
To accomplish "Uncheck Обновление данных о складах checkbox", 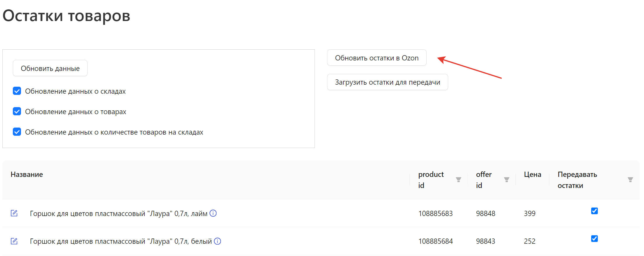I will [17, 91].
